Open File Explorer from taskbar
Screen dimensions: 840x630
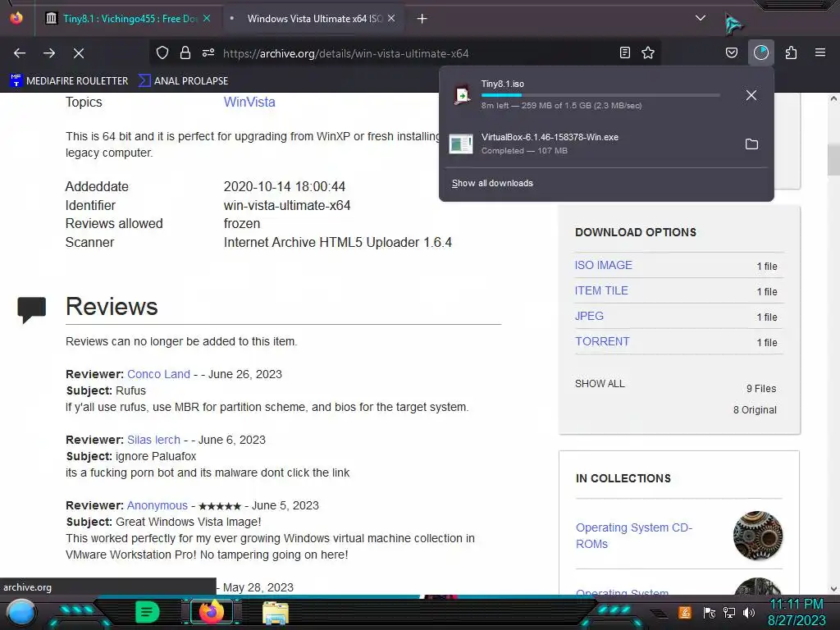coord(276,613)
